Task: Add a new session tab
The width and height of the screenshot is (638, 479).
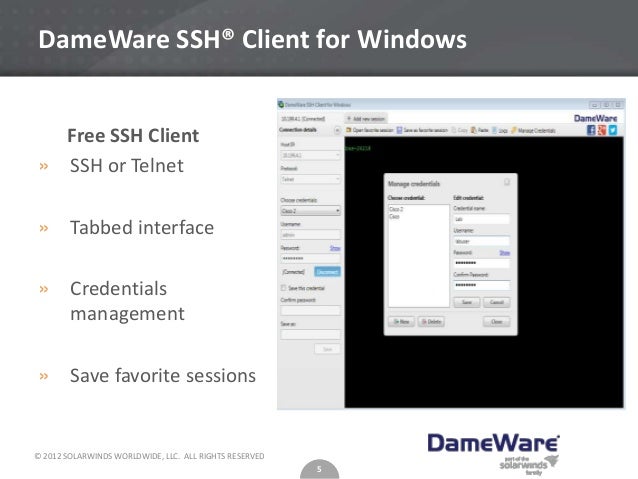Action: click(366, 118)
